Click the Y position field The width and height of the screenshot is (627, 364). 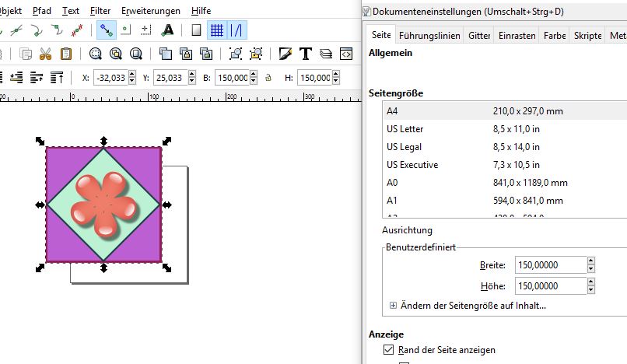click(x=170, y=78)
